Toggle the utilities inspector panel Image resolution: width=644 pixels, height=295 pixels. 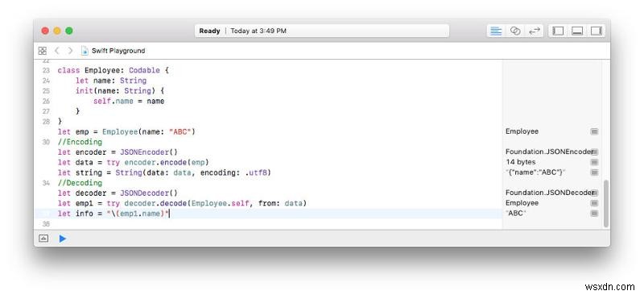pyautogui.click(x=596, y=31)
